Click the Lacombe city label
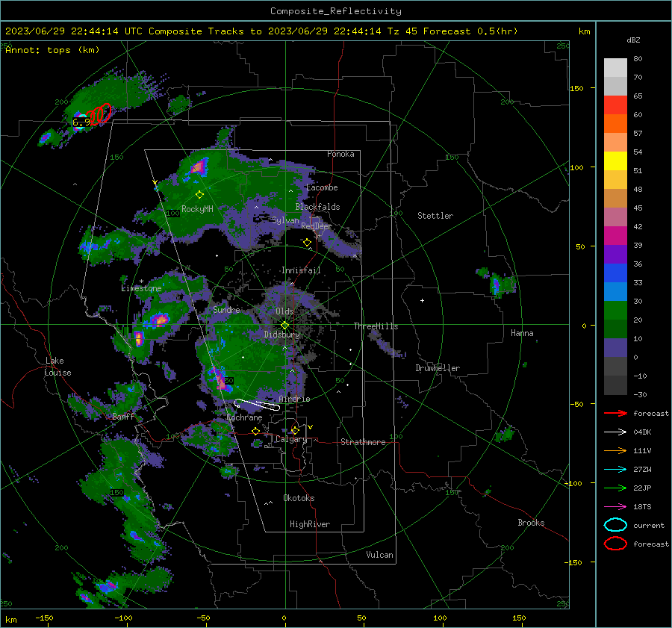 [x=322, y=187]
